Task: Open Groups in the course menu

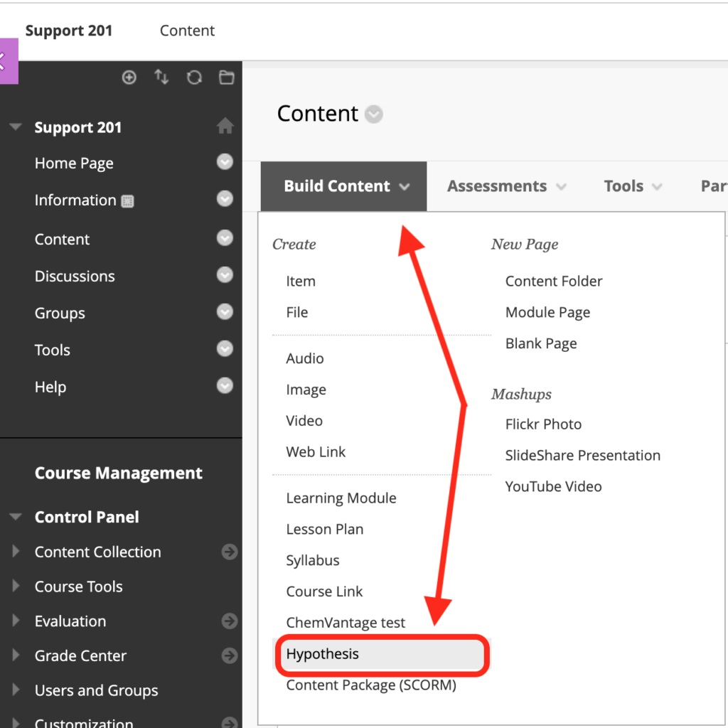Action: [60, 313]
